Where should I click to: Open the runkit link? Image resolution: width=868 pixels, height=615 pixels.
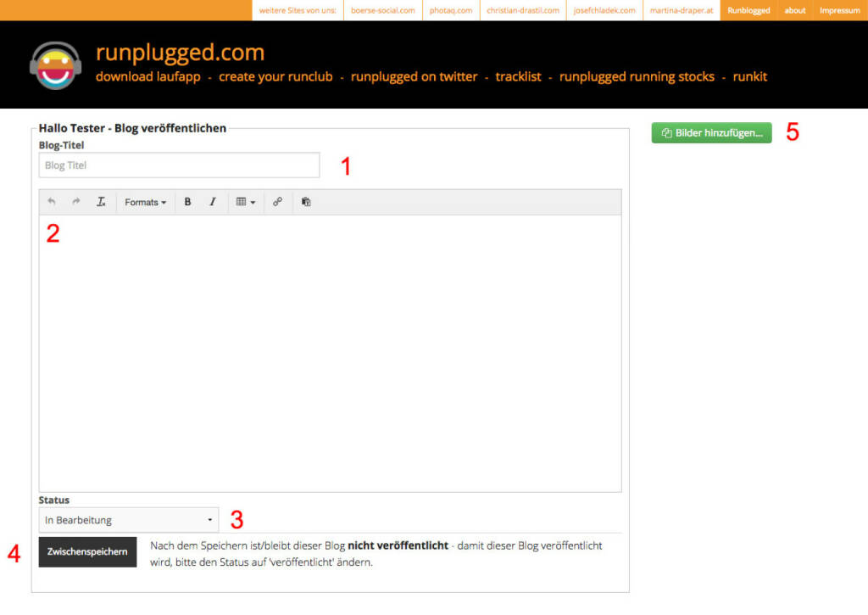(750, 76)
